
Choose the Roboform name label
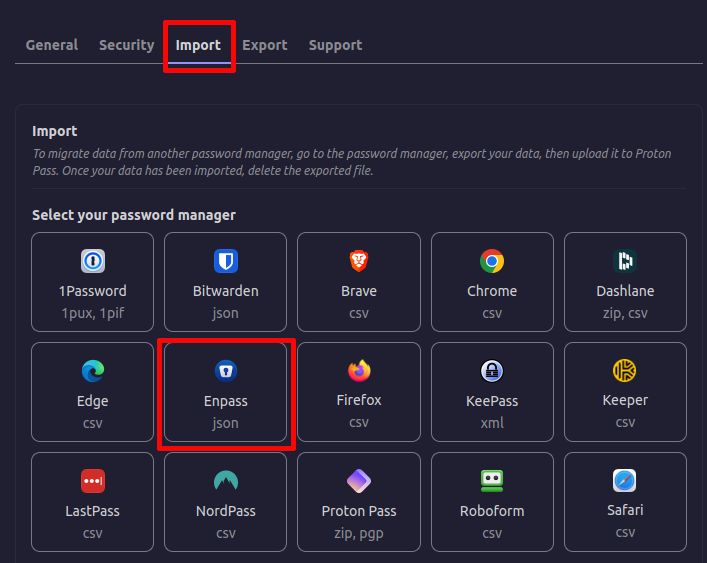click(492, 511)
